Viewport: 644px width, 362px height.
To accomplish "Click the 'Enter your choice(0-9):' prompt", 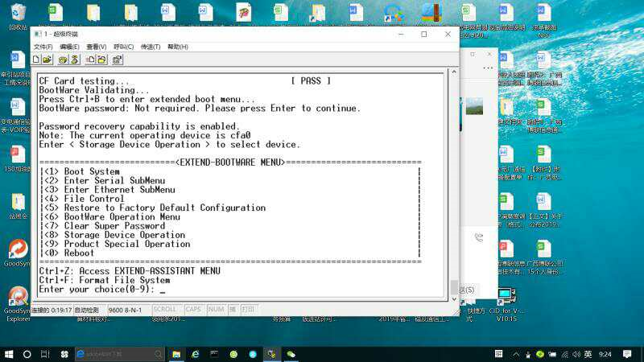I will [97, 289].
